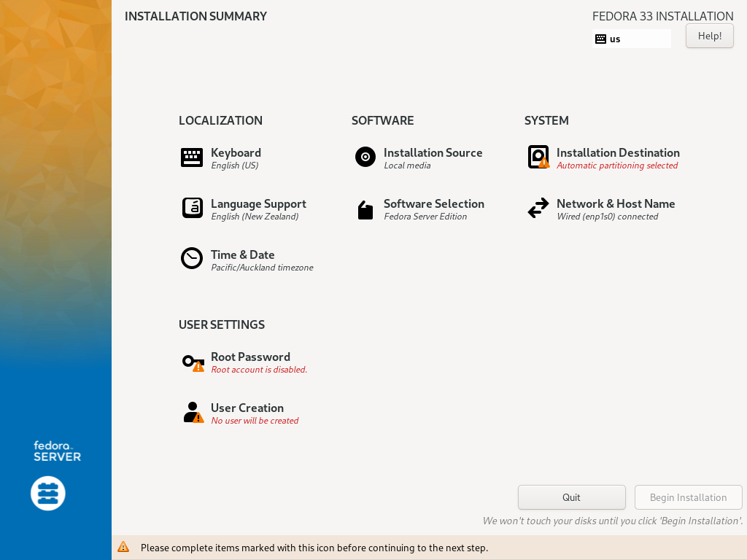Open Network & Host Name via arrows icon
Screen dimensions: 747x560
click(x=538, y=208)
